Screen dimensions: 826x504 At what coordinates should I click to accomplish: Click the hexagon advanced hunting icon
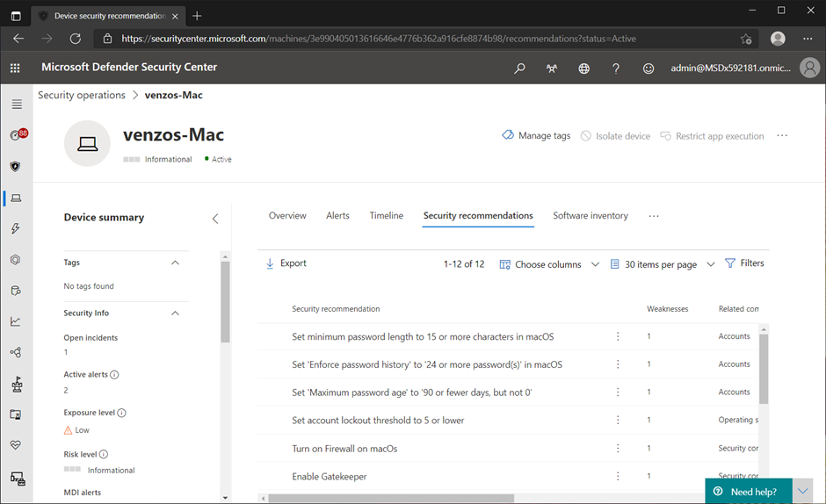pos(15,260)
